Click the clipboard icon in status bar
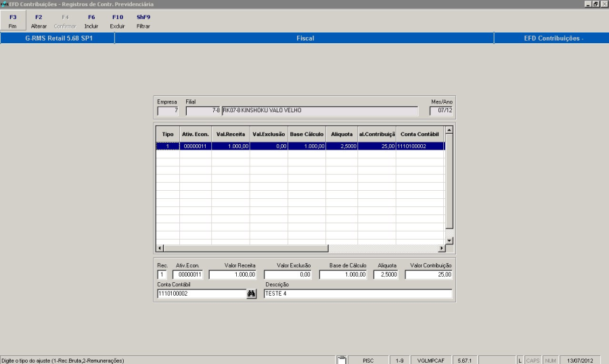 [342, 360]
